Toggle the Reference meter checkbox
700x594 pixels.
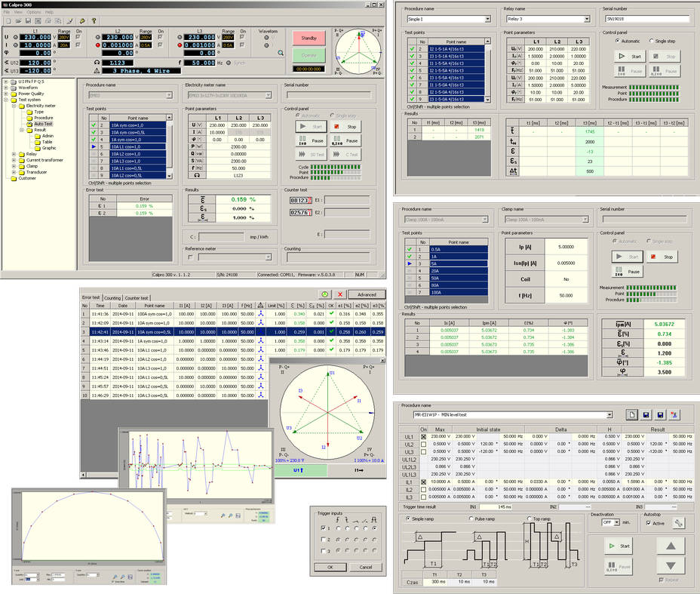[x=191, y=257]
